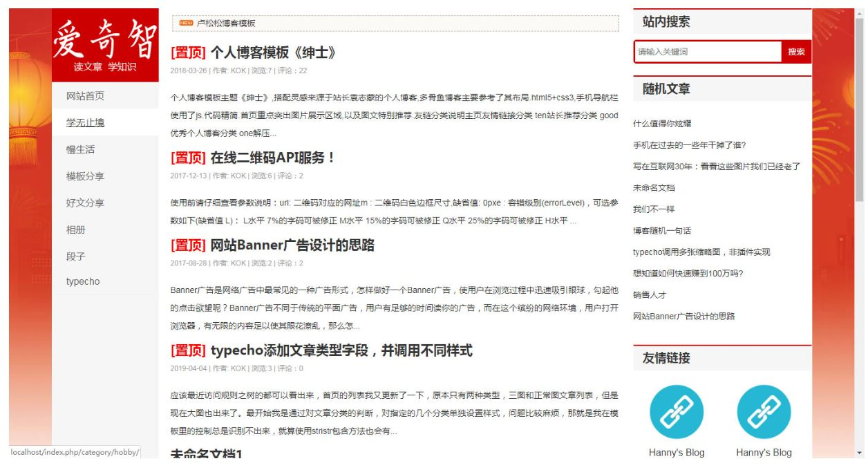Click 2017-12-13 meta line under 二维码 article
The width and height of the screenshot is (868, 470).
click(x=236, y=175)
